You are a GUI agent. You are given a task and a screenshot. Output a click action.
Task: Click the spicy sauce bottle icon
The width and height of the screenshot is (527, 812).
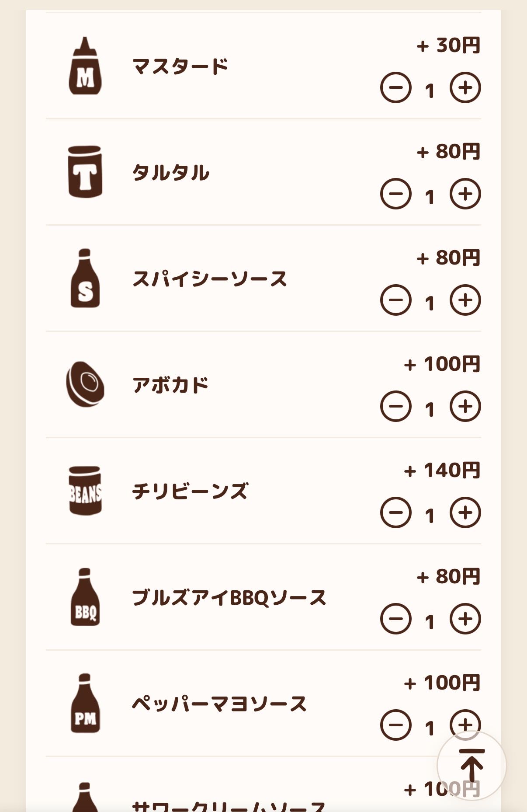click(85, 279)
